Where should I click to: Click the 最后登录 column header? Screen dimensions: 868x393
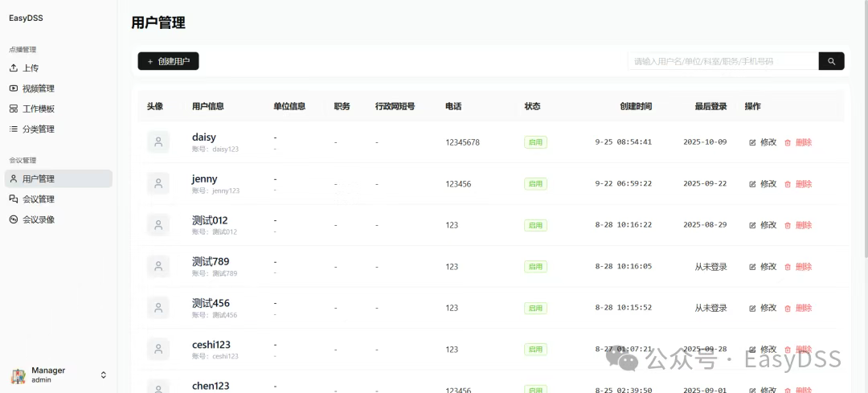[x=710, y=106]
